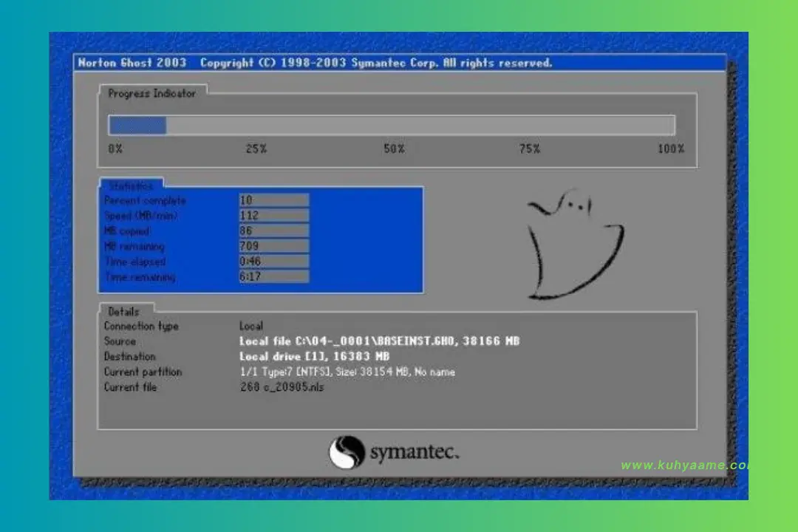Click the Local connection type value
Viewport: 798px width, 532px height.
click(251, 326)
